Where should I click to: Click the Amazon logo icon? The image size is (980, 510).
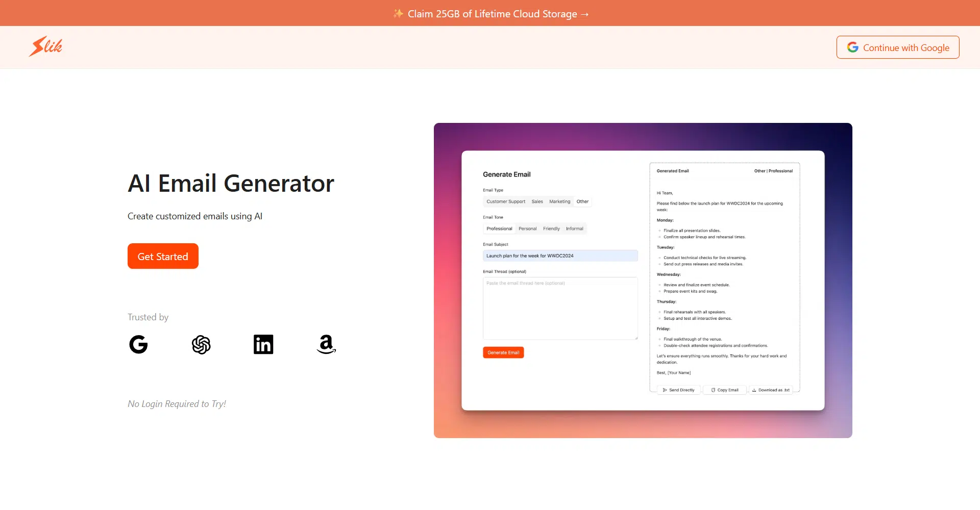(326, 345)
